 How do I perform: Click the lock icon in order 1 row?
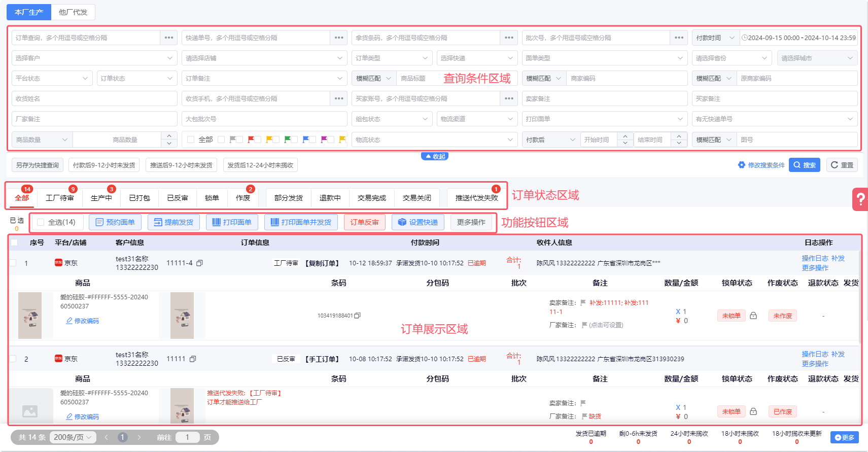[x=753, y=316]
